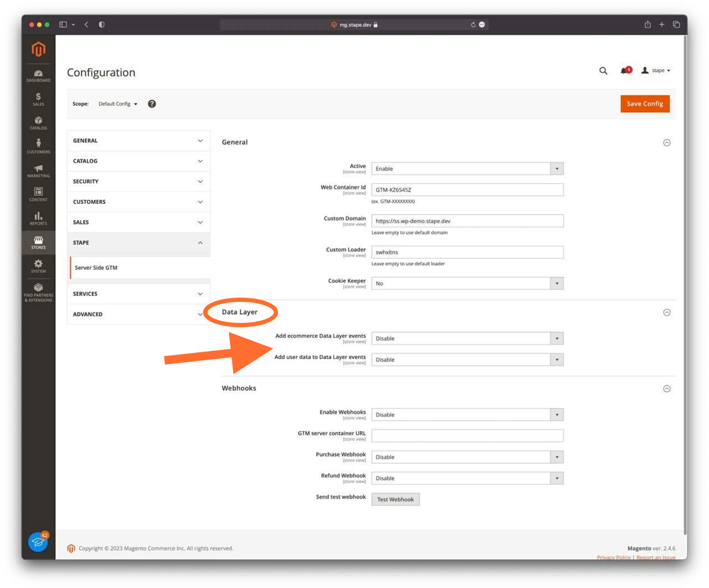
Task: Click the scope help question mark
Action: tap(152, 104)
